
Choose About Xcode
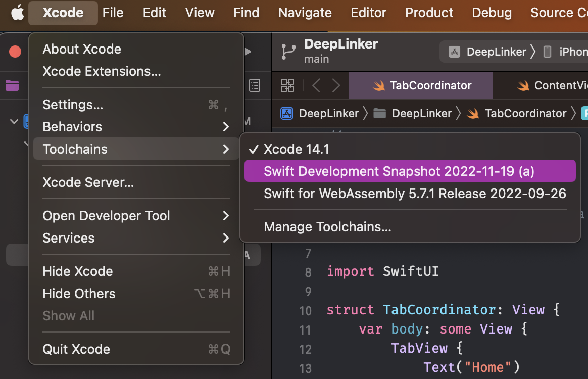click(136, 49)
